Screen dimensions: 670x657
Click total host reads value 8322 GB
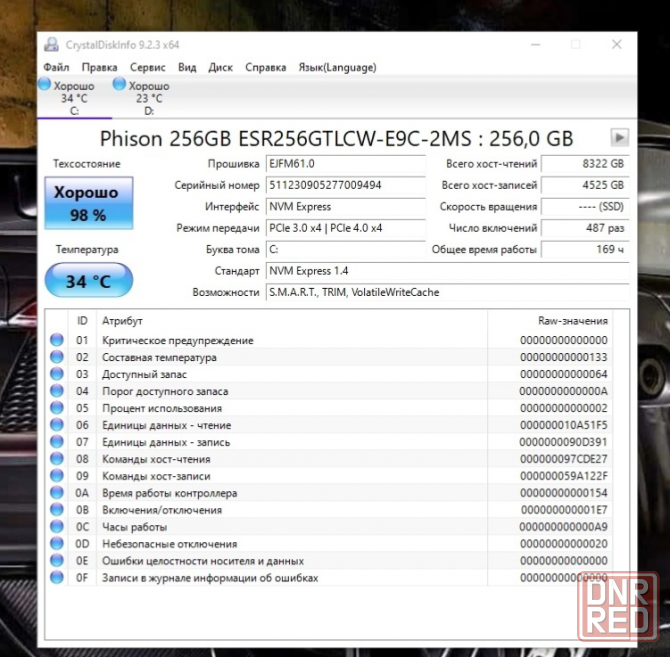585,164
